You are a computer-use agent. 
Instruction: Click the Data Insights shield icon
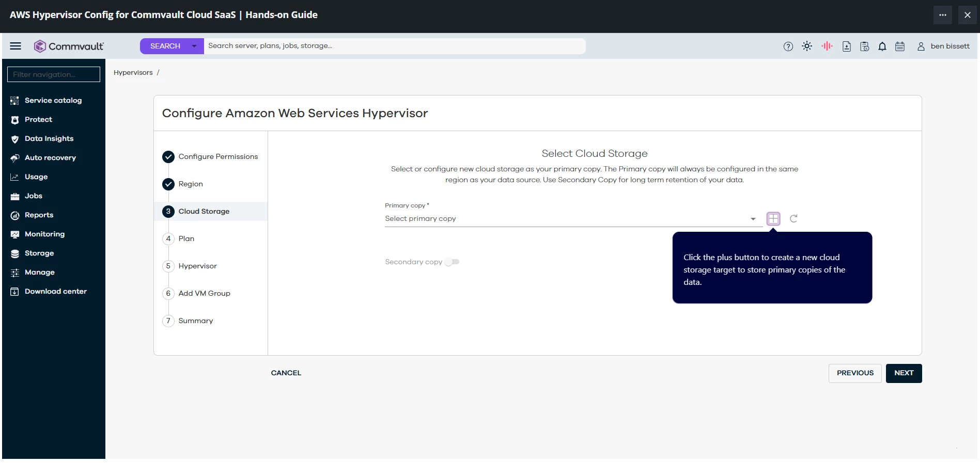[14, 139]
